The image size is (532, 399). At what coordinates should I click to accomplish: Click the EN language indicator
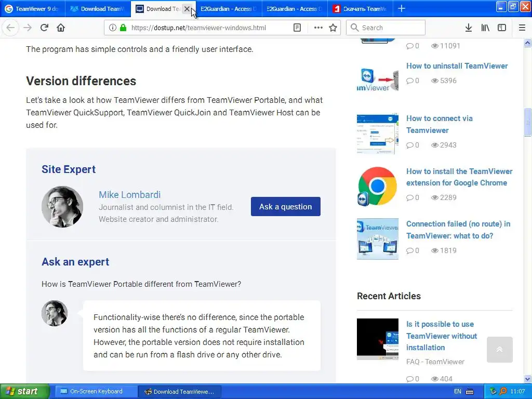point(458,392)
